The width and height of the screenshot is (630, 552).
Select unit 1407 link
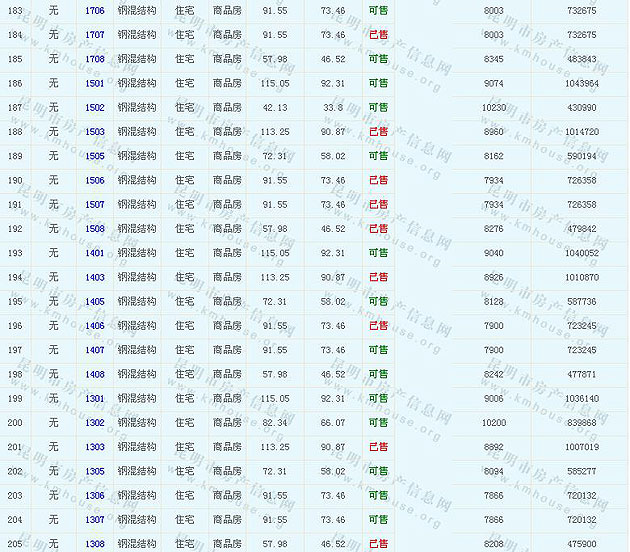(95, 350)
